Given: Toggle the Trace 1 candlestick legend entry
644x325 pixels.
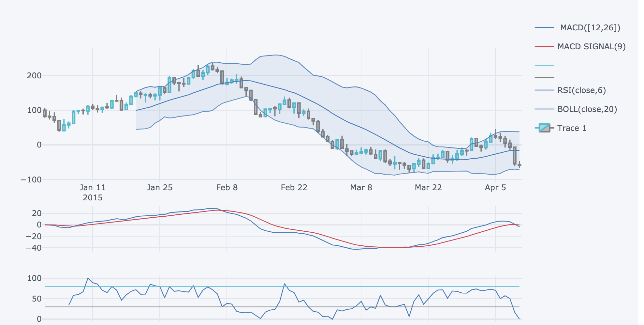Looking at the screenshot, I should point(561,128).
